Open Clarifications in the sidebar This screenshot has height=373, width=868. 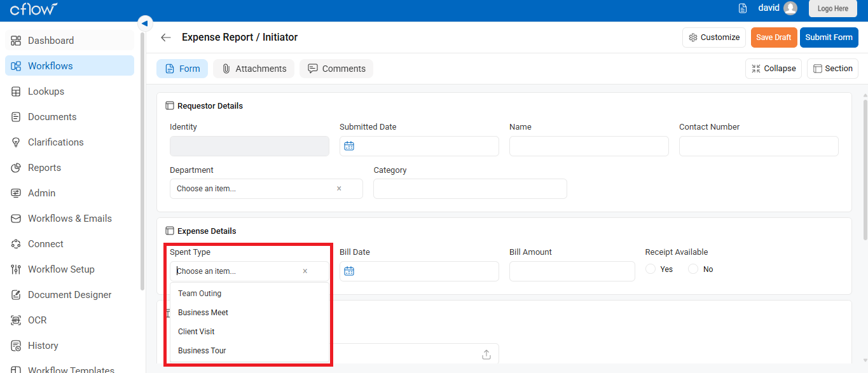coord(69,142)
